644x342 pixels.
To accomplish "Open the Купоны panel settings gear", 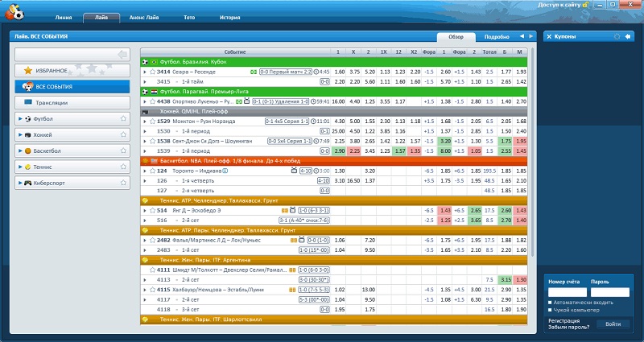I will click(617, 36).
